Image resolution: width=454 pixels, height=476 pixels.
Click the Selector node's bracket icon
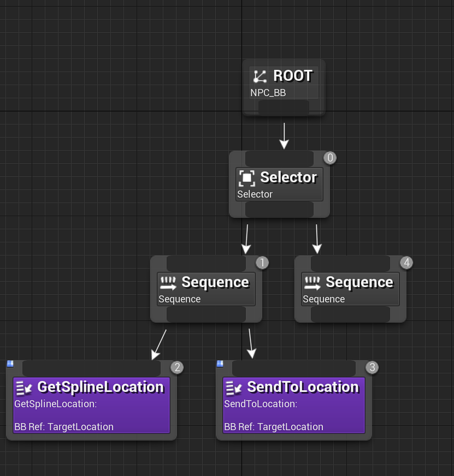click(x=247, y=177)
